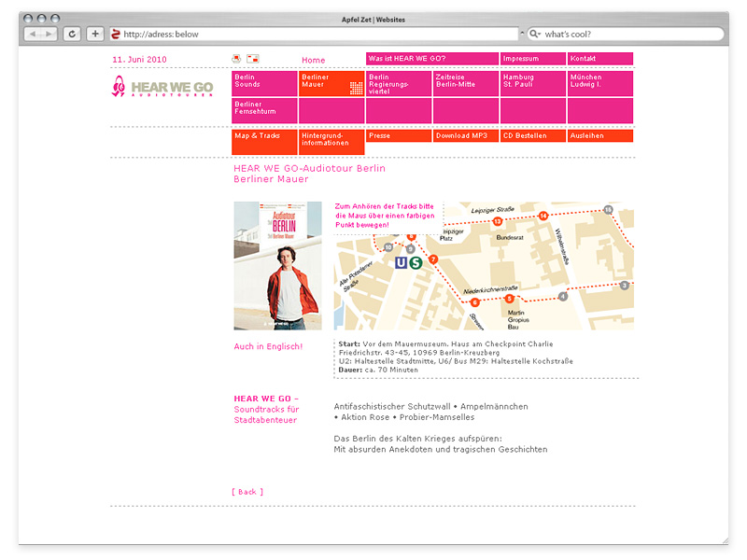Select the Berlin Sounds tour tile

(264, 83)
